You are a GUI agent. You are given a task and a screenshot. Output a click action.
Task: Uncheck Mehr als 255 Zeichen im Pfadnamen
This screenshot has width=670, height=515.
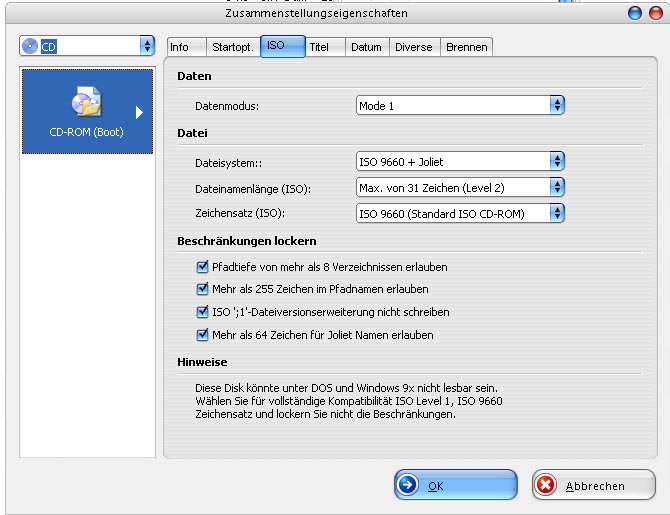[202, 289]
